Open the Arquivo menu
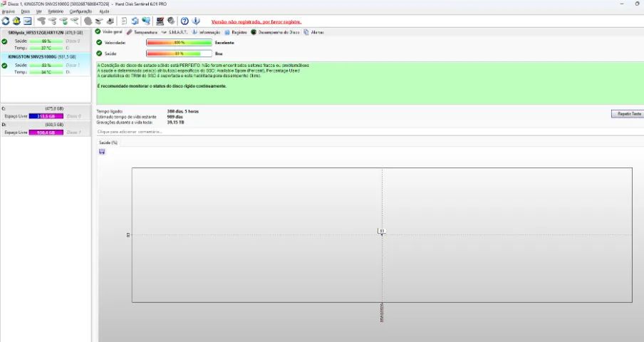 point(9,11)
